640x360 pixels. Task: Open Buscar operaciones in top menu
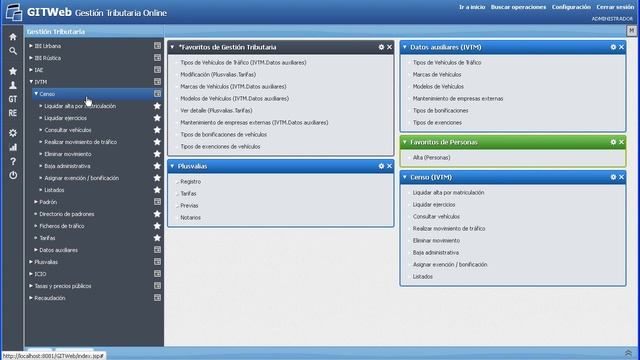tap(518, 7)
